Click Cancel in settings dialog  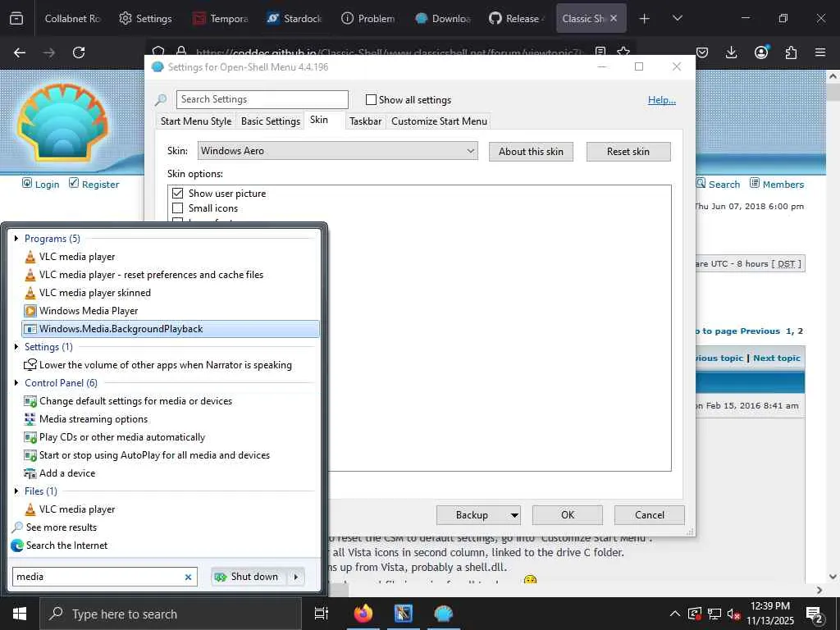[650, 515]
